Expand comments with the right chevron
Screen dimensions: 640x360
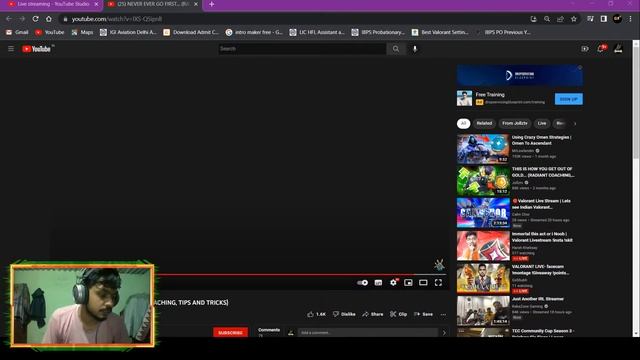coord(444,333)
